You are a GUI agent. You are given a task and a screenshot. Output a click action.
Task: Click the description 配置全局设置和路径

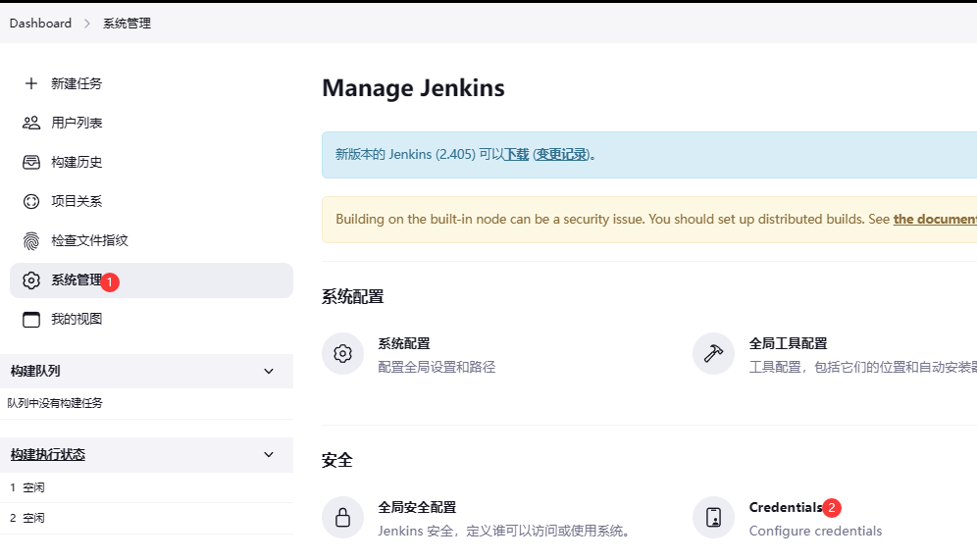437,367
